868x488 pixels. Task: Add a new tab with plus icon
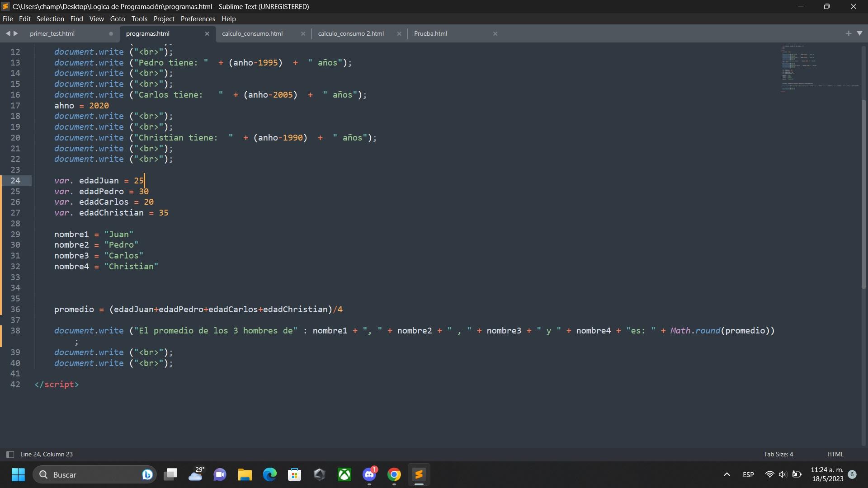[848, 33]
